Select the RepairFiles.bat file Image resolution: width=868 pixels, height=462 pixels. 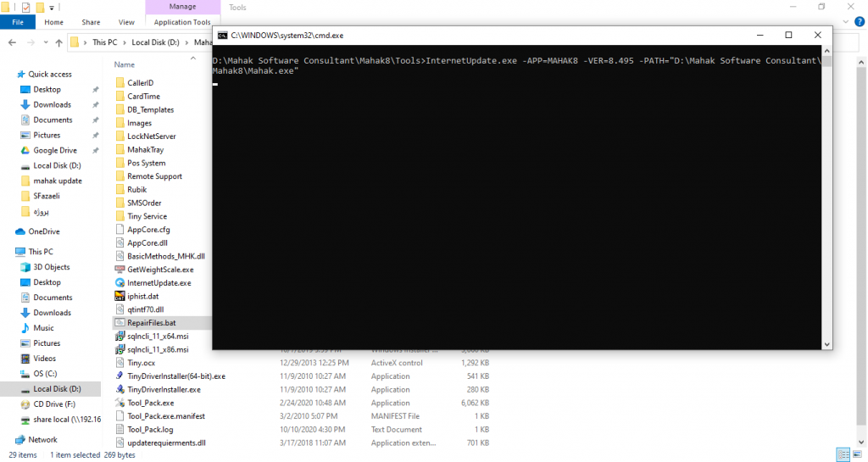[x=151, y=323]
